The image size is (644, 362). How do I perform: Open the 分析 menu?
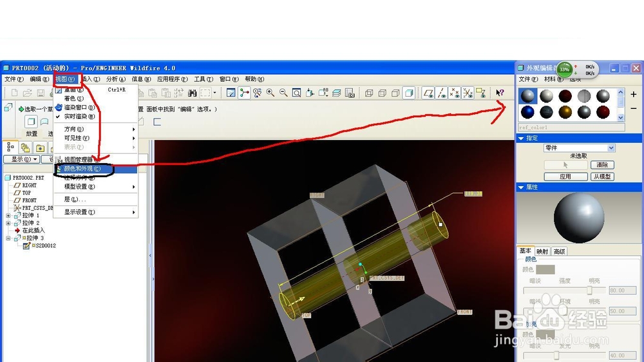point(116,79)
